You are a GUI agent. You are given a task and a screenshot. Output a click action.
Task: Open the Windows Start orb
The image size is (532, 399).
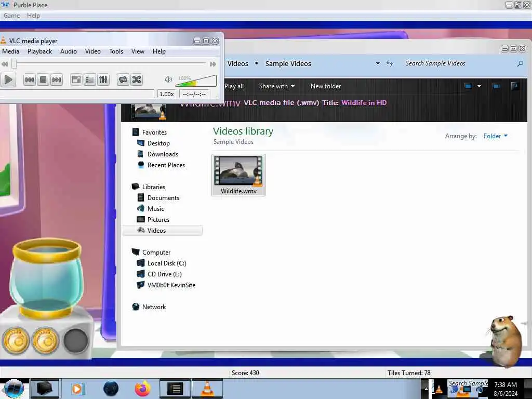[14, 389]
